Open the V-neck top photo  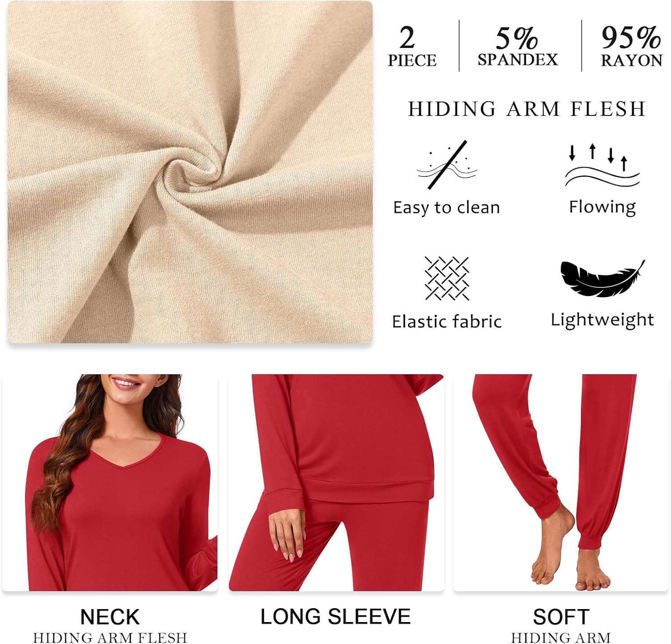(x=110, y=482)
